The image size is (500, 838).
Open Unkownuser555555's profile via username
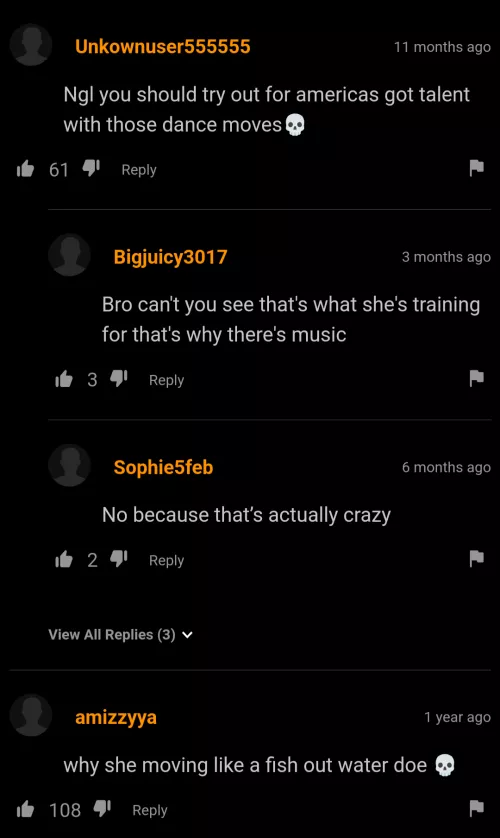point(163,46)
